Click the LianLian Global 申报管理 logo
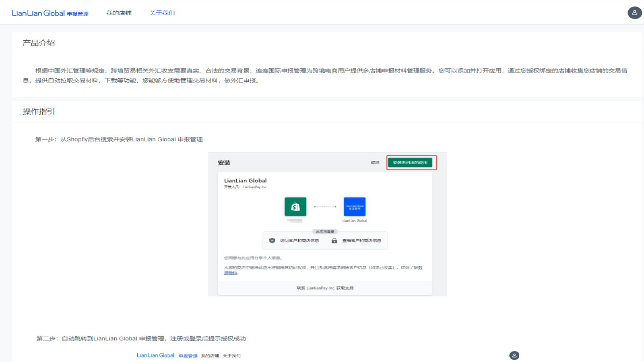 (50, 13)
